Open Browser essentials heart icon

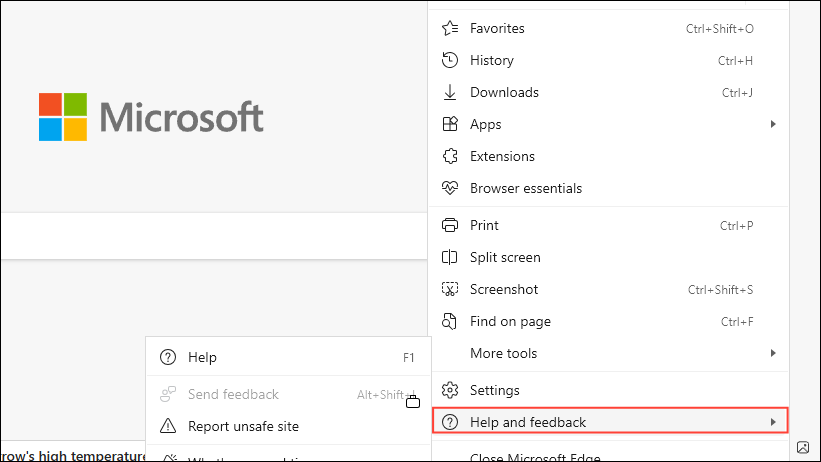[x=450, y=189]
